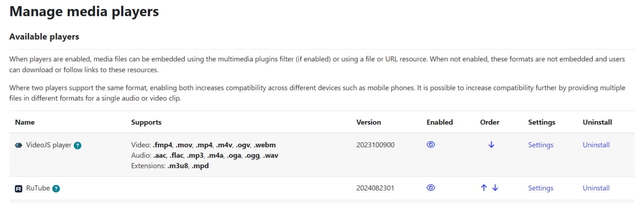Move RuTube down in order
The width and height of the screenshot is (644, 203).
click(x=495, y=187)
